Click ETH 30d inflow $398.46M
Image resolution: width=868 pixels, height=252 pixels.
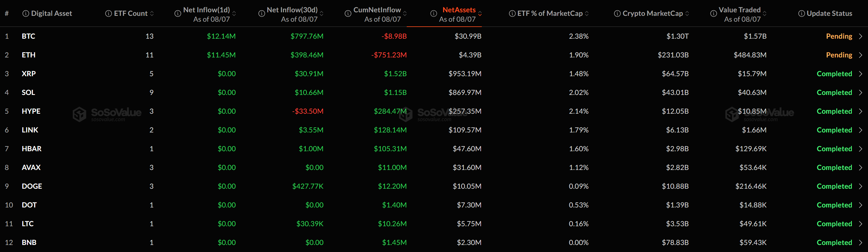pyautogui.click(x=307, y=55)
